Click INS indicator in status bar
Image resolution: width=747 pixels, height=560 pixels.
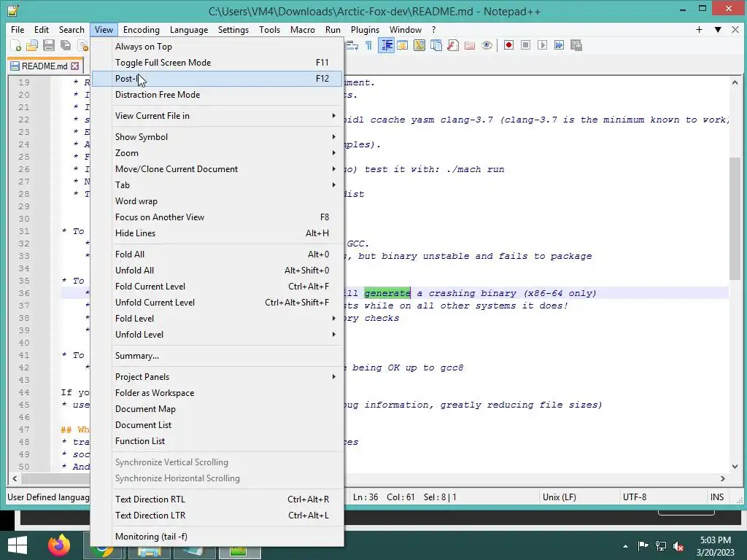click(x=717, y=497)
